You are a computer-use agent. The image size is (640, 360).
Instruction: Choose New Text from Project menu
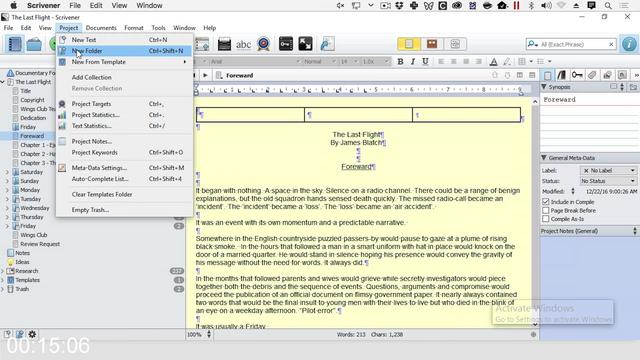click(x=124, y=40)
